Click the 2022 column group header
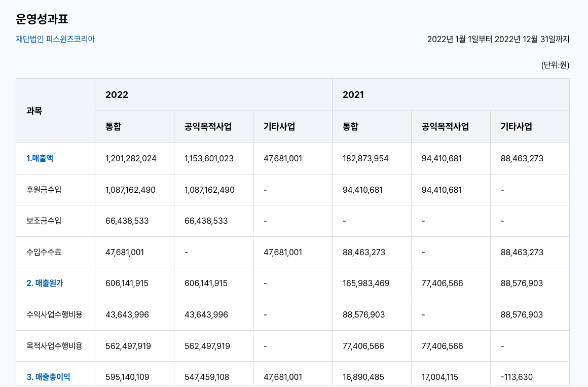 click(x=117, y=95)
